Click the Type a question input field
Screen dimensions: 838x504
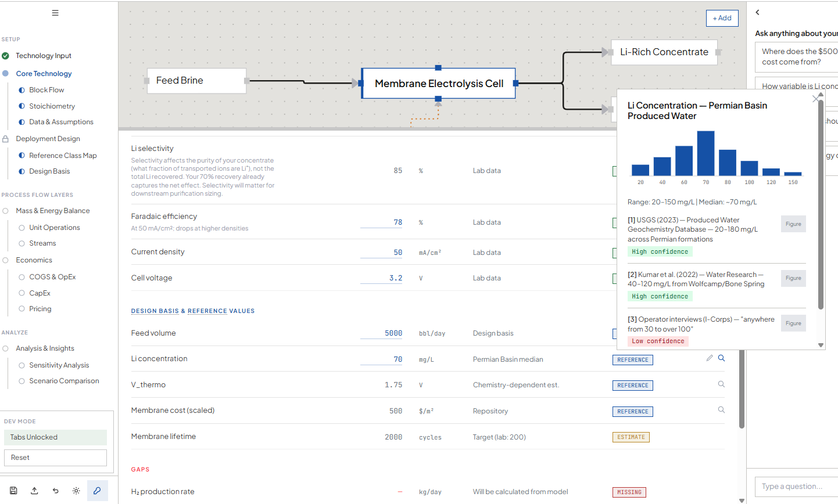click(796, 487)
